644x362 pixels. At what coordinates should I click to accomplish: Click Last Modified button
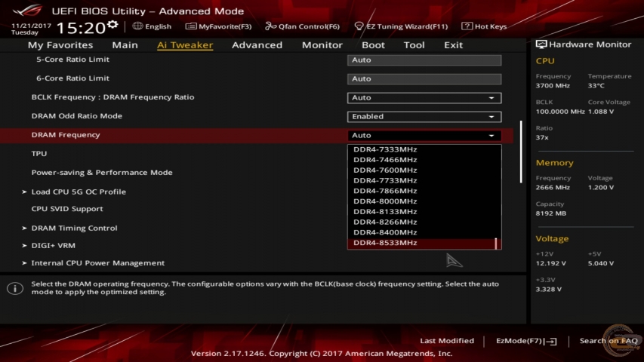(x=447, y=341)
